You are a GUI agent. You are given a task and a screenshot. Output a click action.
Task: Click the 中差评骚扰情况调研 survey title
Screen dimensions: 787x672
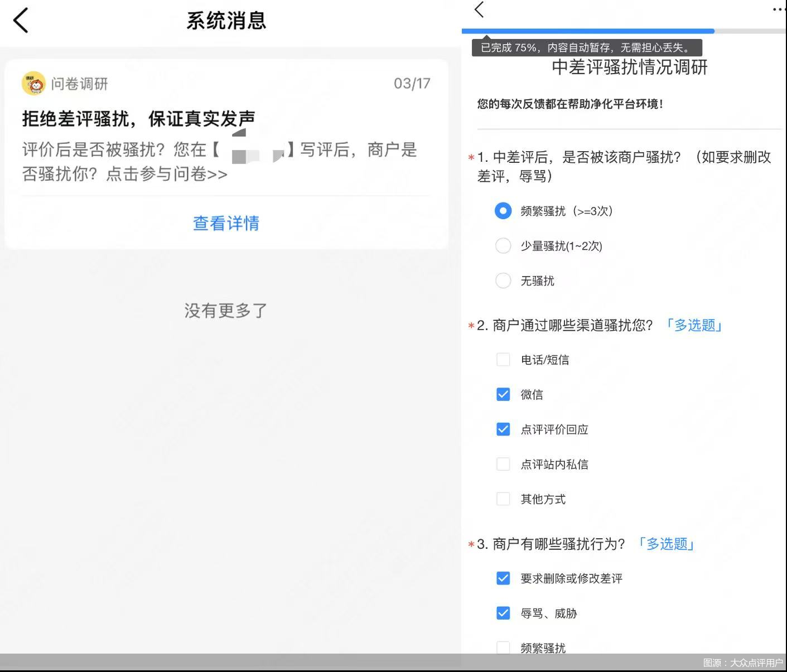pos(630,67)
